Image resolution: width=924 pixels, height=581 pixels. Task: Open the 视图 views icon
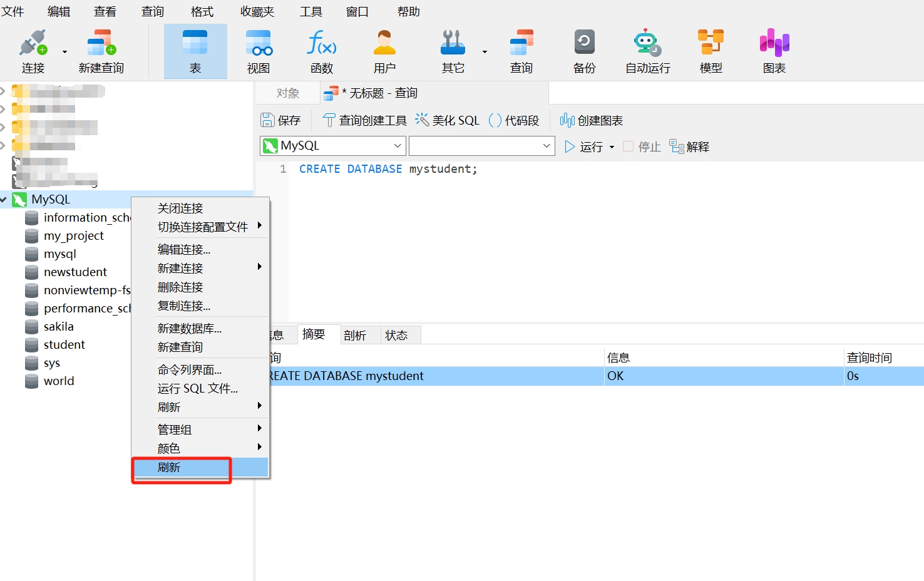coord(259,51)
